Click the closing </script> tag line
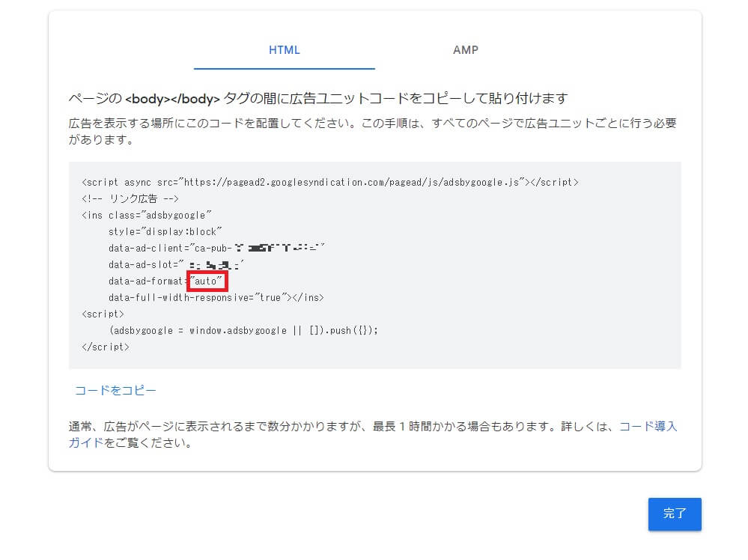This screenshot has width=748, height=560. coord(106,347)
